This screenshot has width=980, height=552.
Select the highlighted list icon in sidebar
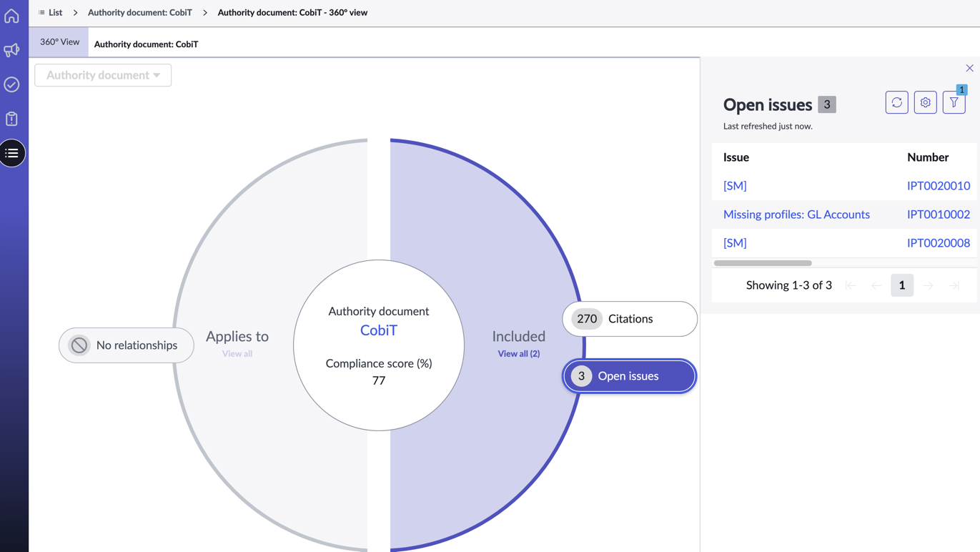12,153
